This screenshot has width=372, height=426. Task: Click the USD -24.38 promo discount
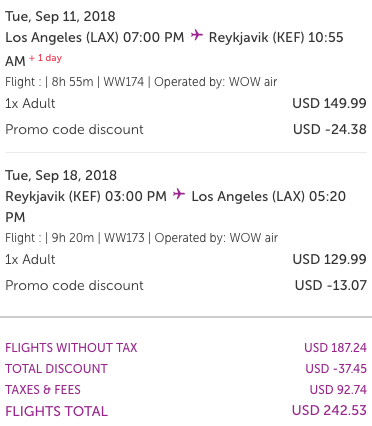(330, 129)
